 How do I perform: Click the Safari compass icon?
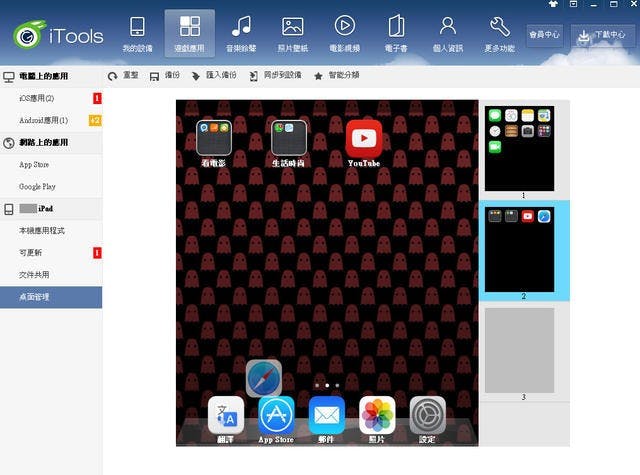tap(264, 378)
